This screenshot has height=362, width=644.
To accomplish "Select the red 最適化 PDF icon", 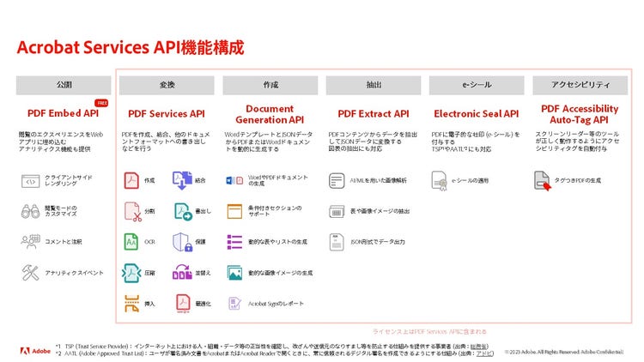I will tap(183, 304).
